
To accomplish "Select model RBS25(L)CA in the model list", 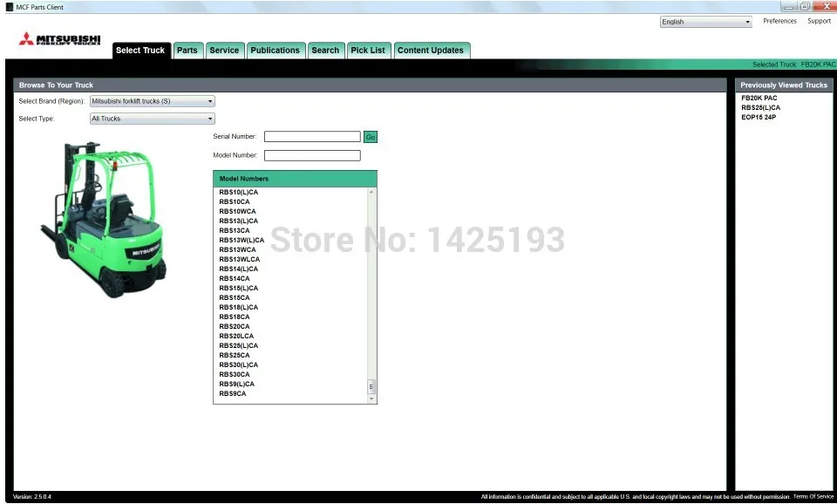I will pos(239,346).
